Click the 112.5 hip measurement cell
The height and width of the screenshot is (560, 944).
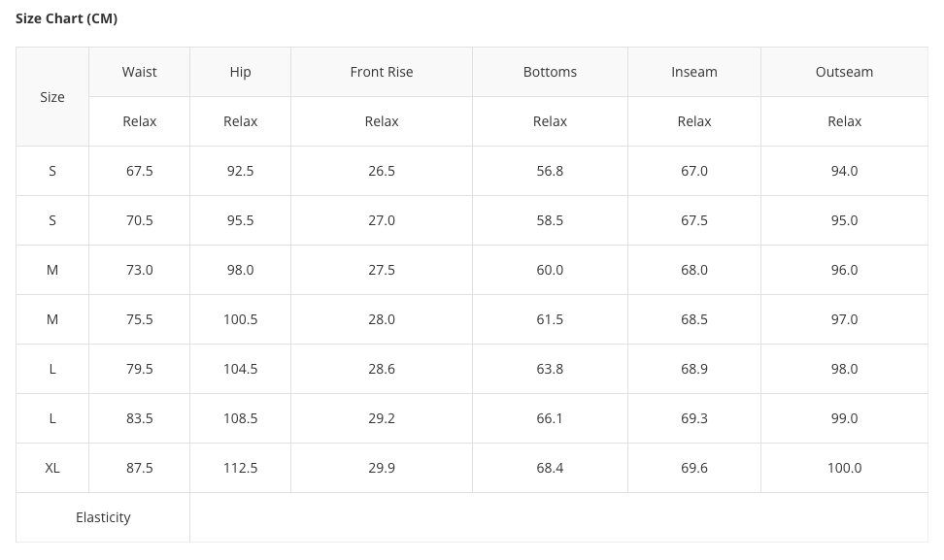[x=240, y=468]
